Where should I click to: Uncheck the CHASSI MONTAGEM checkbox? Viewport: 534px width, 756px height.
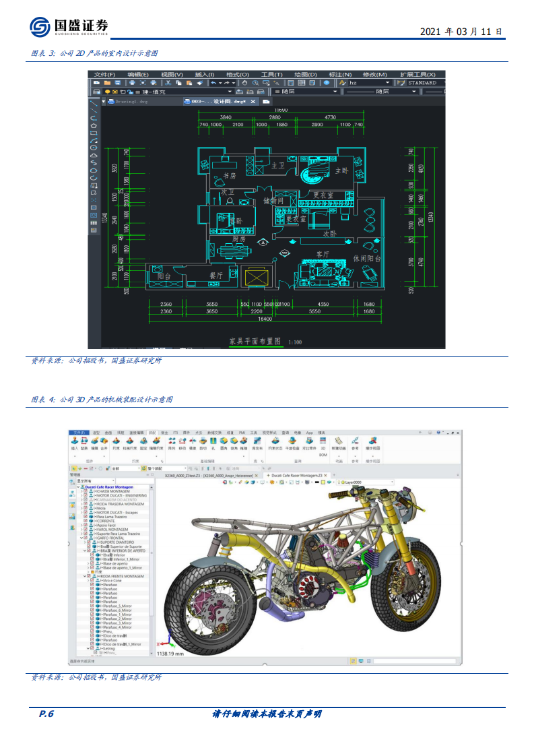click(x=86, y=491)
